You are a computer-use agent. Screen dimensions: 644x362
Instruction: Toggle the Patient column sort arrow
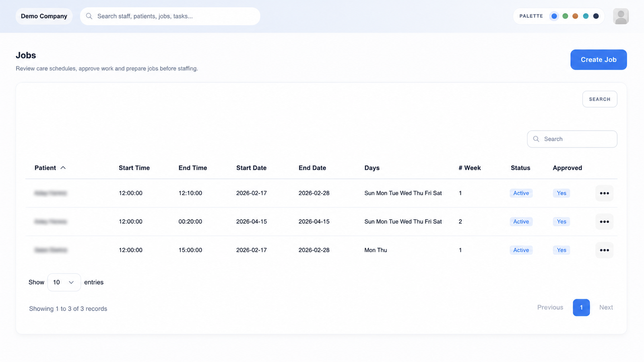pos(63,168)
